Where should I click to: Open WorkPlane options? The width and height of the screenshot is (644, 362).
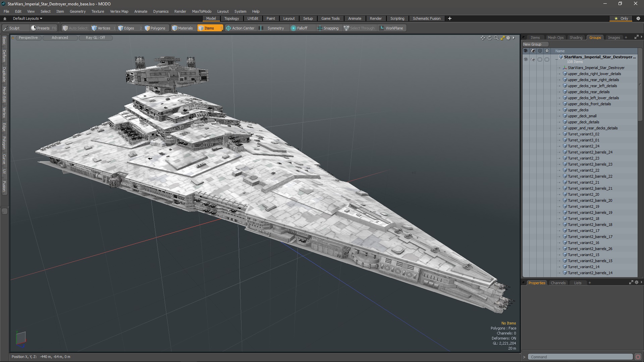pos(391,28)
